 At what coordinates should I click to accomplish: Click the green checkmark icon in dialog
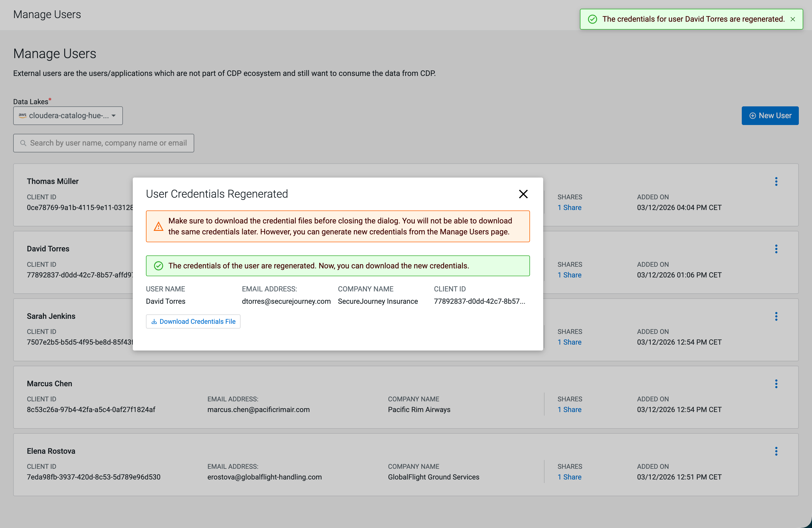(158, 266)
